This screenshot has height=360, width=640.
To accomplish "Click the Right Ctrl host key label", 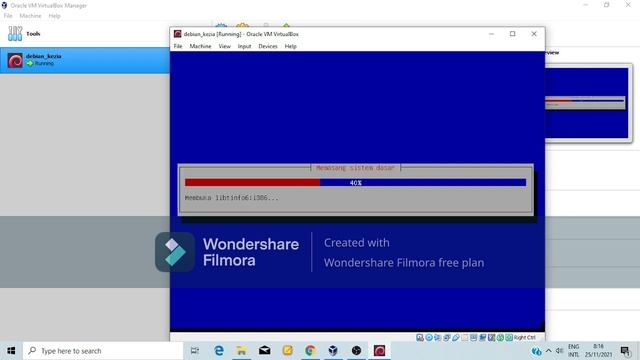I will (x=524, y=338).
